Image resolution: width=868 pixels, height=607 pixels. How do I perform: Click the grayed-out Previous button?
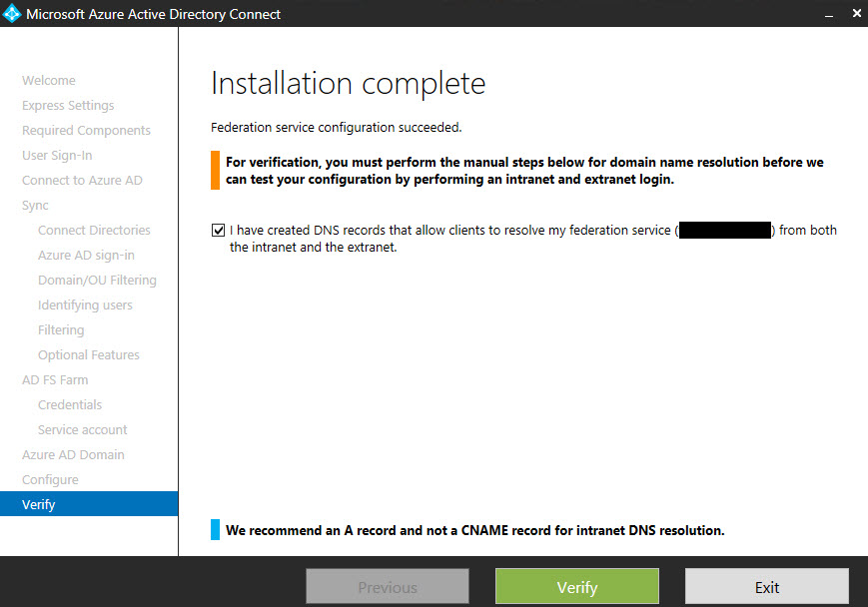[387, 587]
